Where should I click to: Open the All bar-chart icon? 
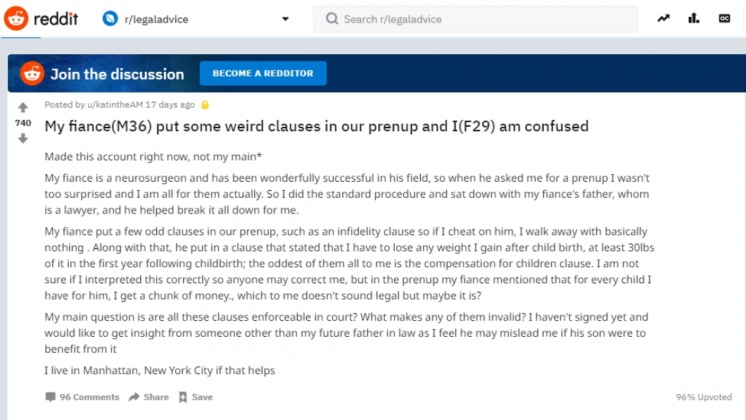(694, 19)
